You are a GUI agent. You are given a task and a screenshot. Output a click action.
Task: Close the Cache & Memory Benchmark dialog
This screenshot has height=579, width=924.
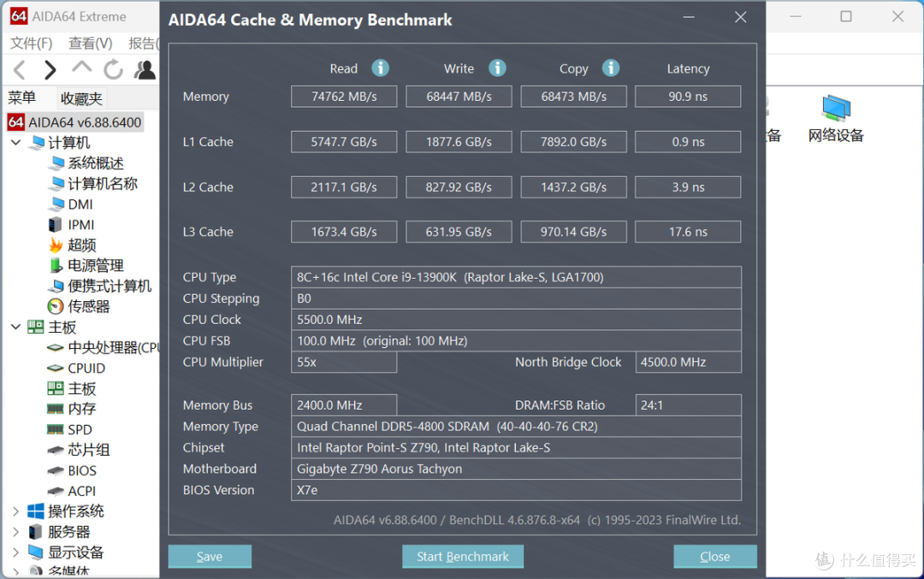pyautogui.click(x=741, y=17)
